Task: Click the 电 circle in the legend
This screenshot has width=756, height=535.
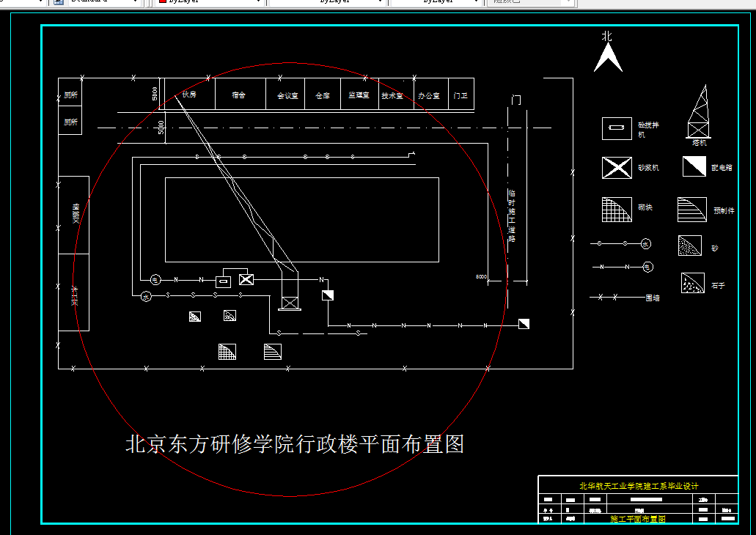Action: point(648,267)
